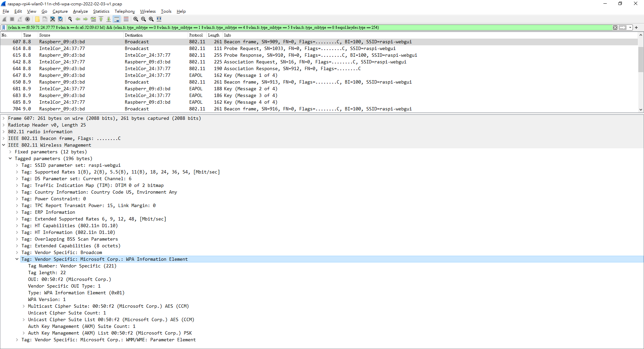The image size is (644, 349).
Task: Sort by the Destination column header
Action: (156, 35)
